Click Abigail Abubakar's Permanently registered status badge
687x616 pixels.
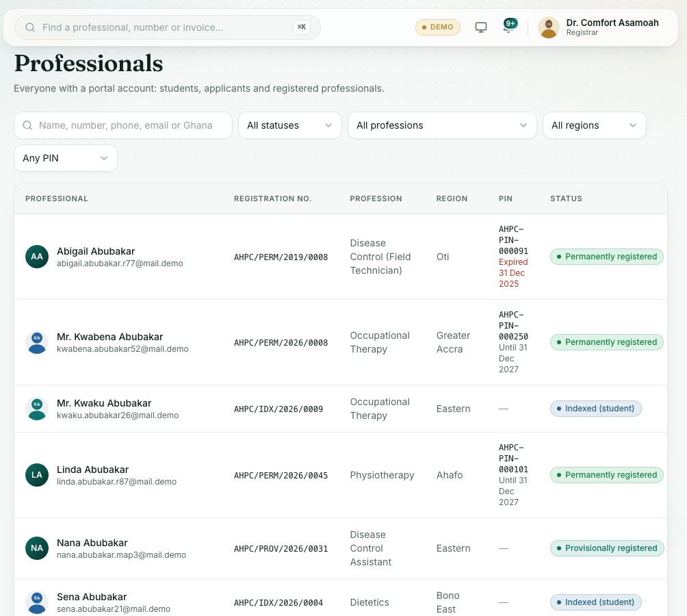606,257
